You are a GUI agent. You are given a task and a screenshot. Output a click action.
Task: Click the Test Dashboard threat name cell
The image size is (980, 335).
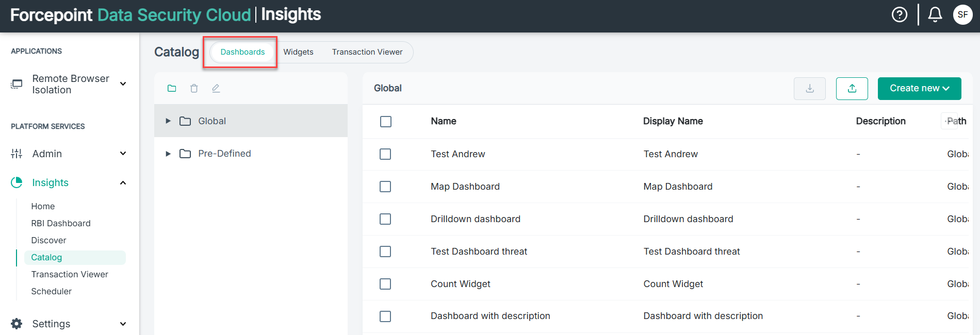tap(479, 252)
